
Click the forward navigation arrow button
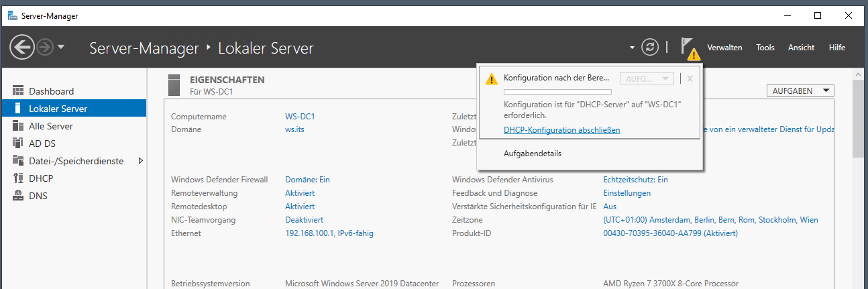(44, 47)
